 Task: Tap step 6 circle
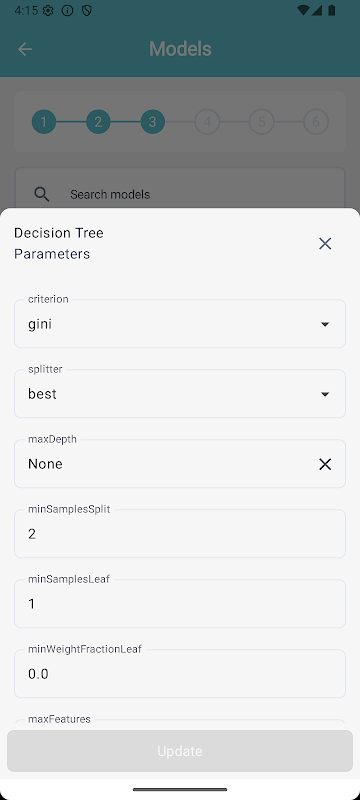316,122
